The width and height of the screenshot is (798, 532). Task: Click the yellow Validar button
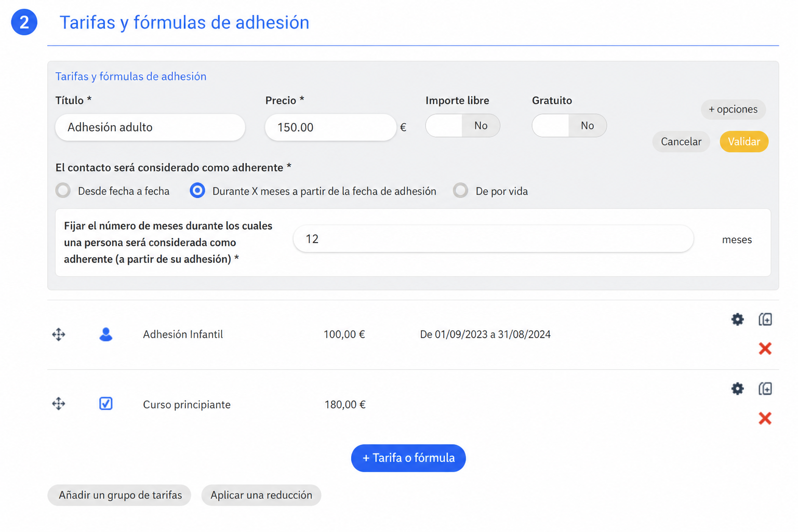click(x=743, y=141)
